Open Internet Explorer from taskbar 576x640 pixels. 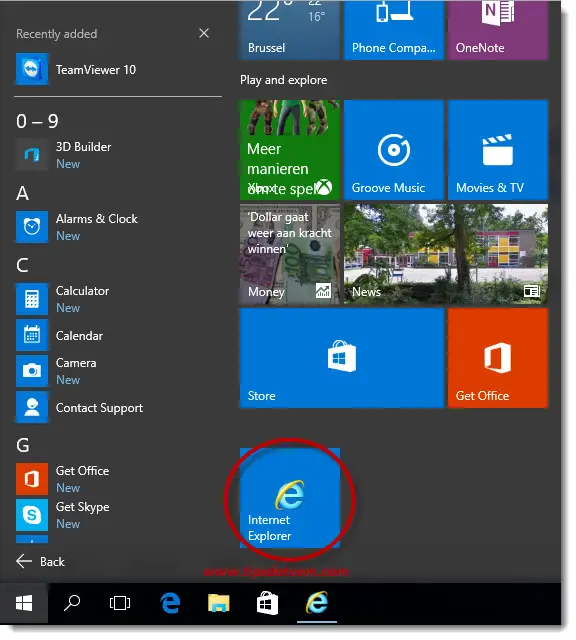pos(317,603)
